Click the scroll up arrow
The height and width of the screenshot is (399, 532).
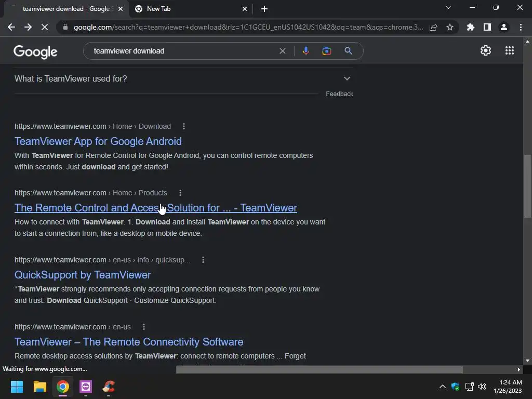(527, 42)
